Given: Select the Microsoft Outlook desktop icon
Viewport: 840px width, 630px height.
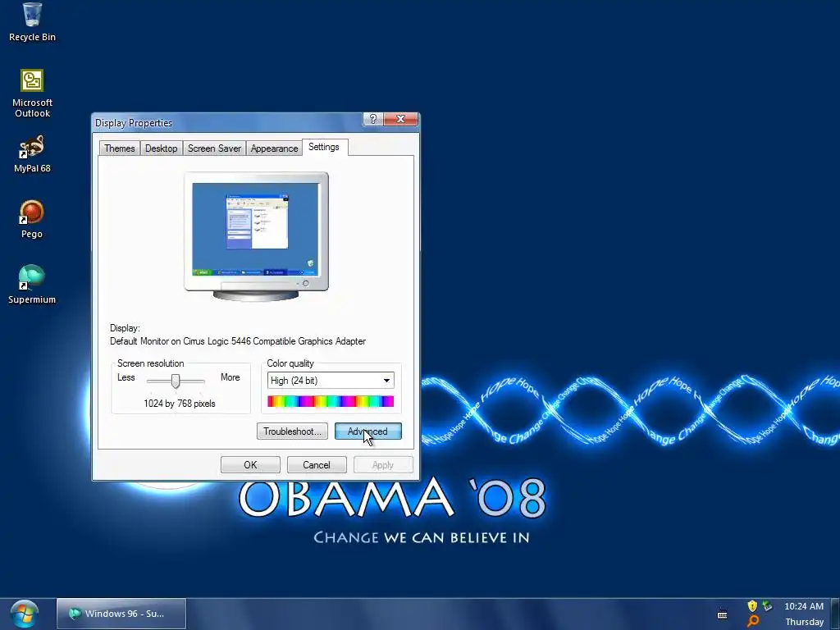Looking at the screenshot, I should click(x=32, y=94).
